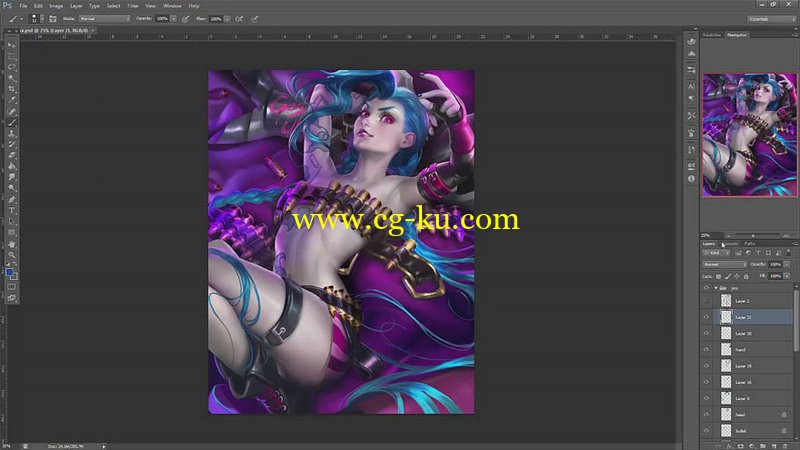
Task: Toggle Quick Mask mode icon
Action: click(11, 287)
